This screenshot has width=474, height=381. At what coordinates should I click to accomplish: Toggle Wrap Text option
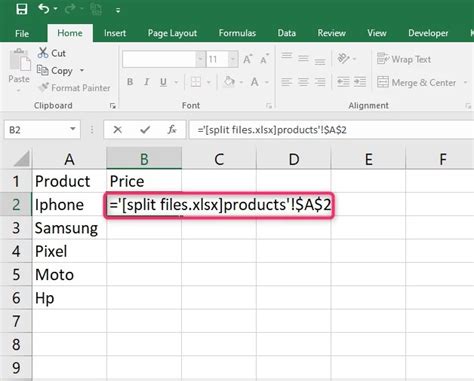click(x=404, y=59)
